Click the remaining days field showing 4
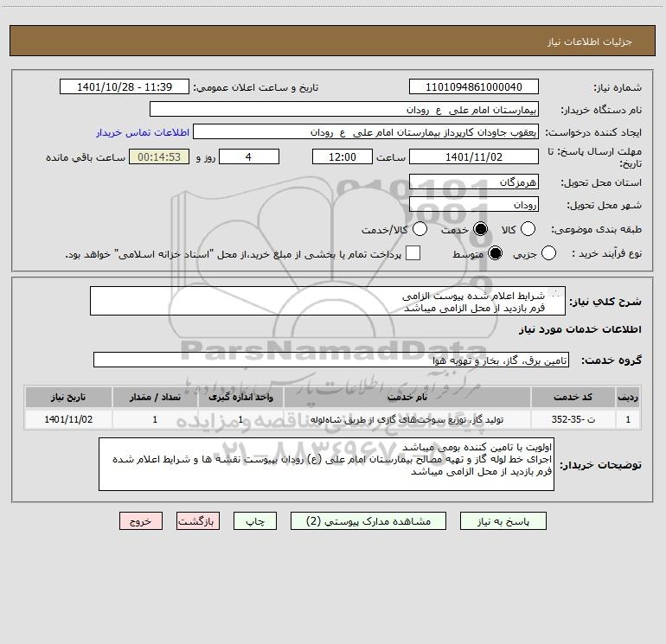666x644 pixels. click(249, 156)
